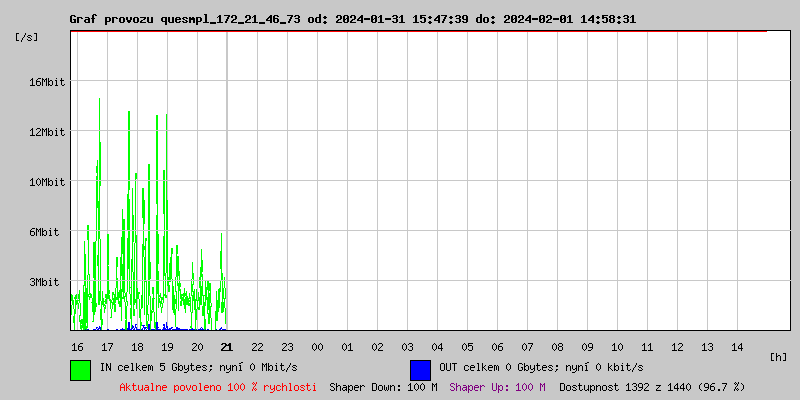Click the bold 21 hour marker
This screenshot has height=400, width=800.
click(227, 347)
